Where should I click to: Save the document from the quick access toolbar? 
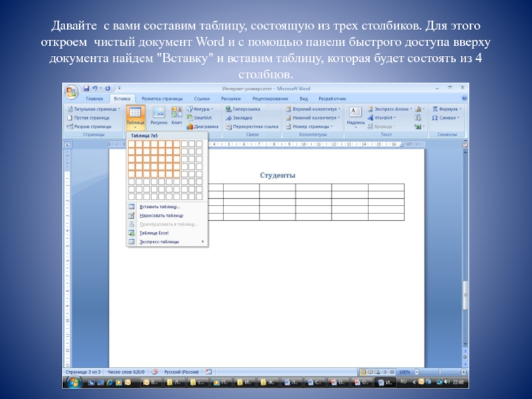click(86, 88)
